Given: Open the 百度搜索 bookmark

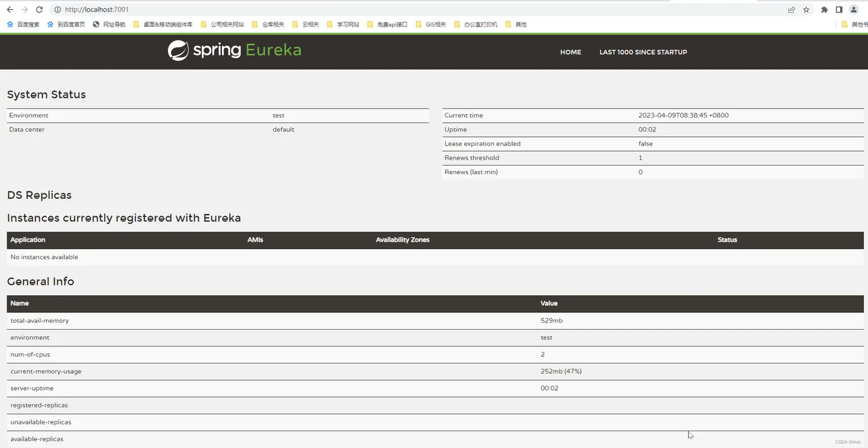Looking at the screenshot, I should click(x=24, y=25).
